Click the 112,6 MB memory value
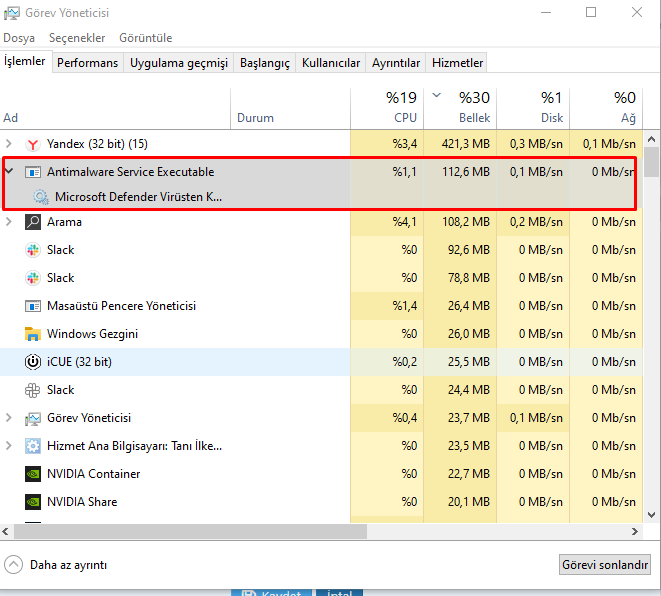Image resolution: width=661 pixels, height=596 pixels. click(466, 172)
